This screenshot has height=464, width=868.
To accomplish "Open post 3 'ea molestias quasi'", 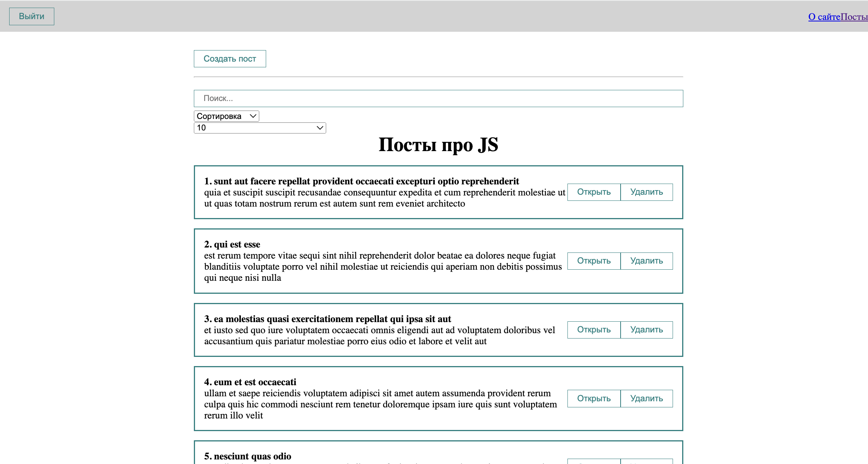I will (593, 330).
